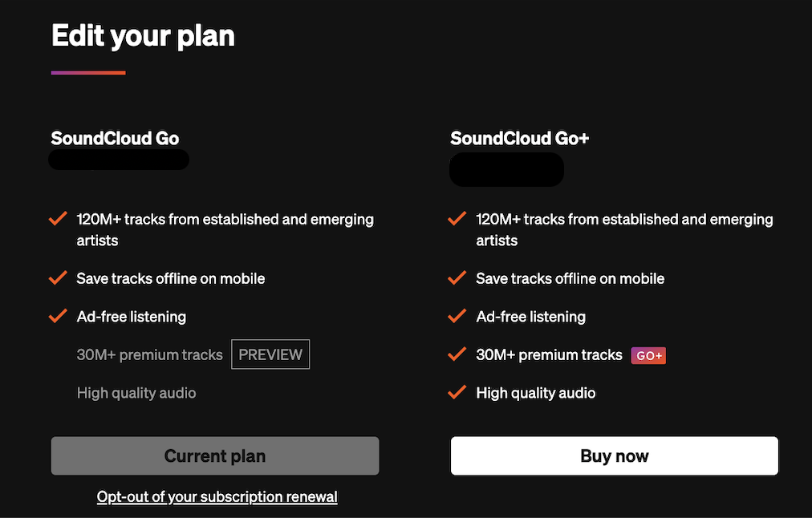Click the Go plan's offline tracks checkmark

(x=58, y=278)
